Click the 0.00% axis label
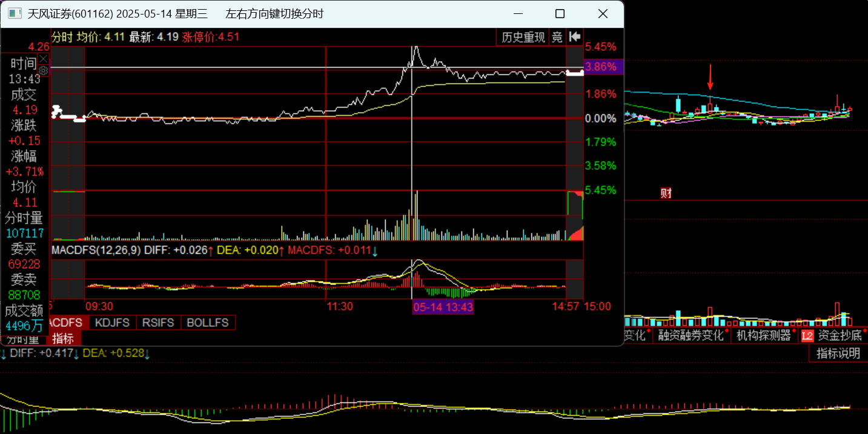The height and width of the screenshot is (434, 868). click(x=601, y=119)
